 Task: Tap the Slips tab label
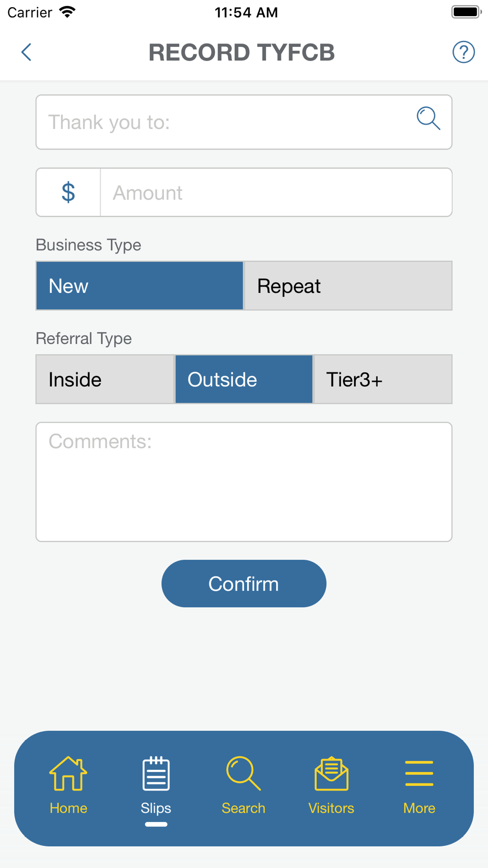(156, 808)
